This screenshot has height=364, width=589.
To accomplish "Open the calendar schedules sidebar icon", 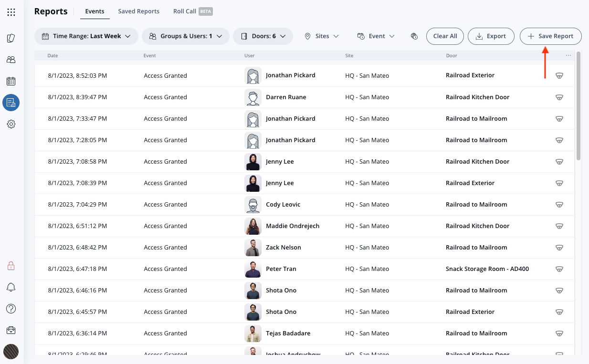I will 11,81.
